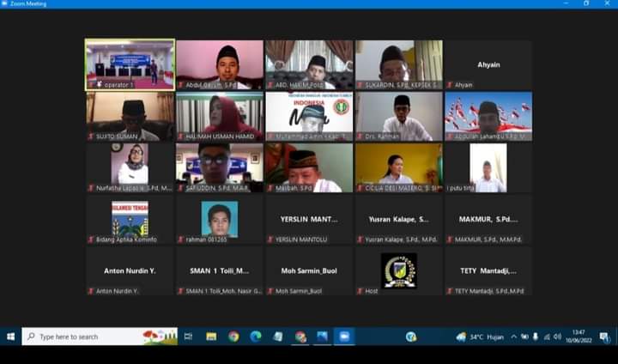Click the Ahyain participant tile
This screenshot has height=364, width=618.
(x=488, y=64)
